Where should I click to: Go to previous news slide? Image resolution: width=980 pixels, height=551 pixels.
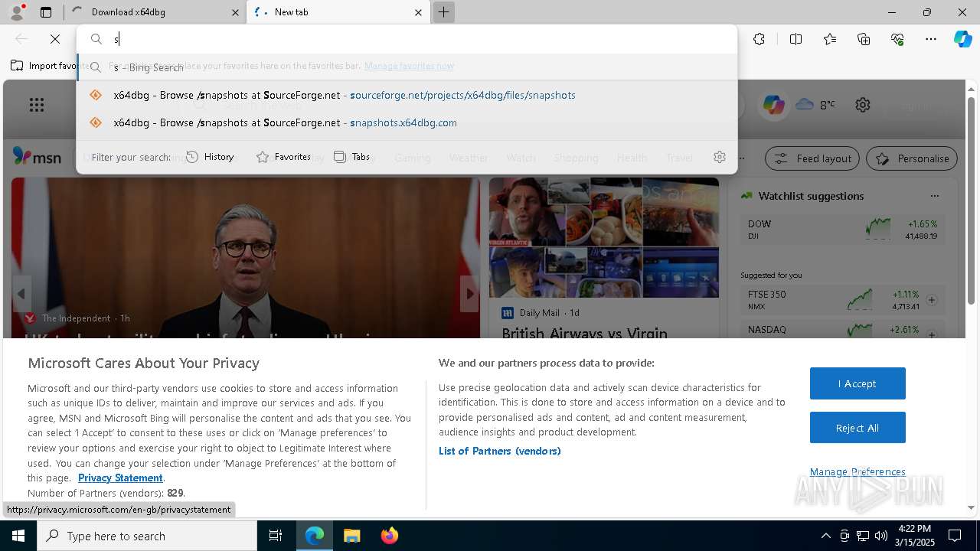(21, 294)
